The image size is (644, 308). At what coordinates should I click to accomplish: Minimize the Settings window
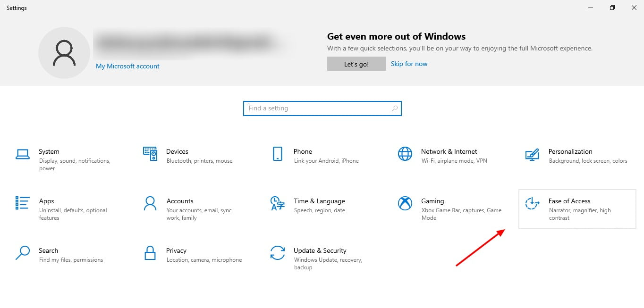click(x=591, y=8)
